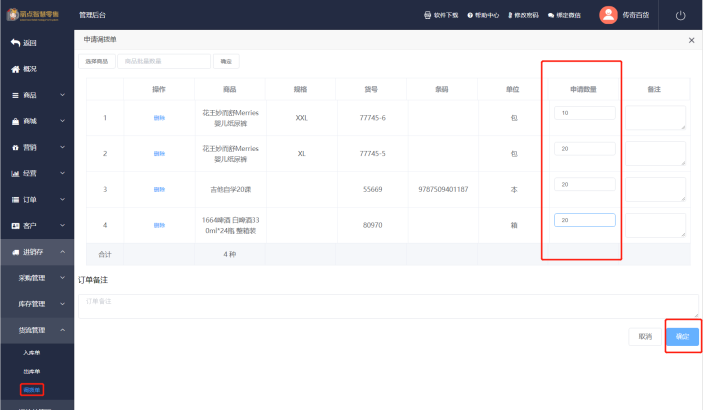Delete row 2 product XL

159,154
